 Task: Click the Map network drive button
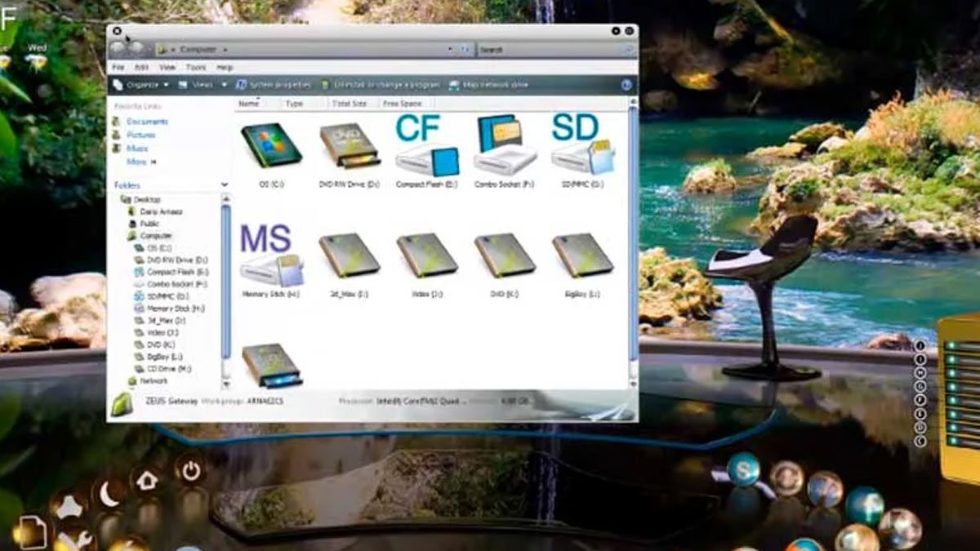pos(495,85)
